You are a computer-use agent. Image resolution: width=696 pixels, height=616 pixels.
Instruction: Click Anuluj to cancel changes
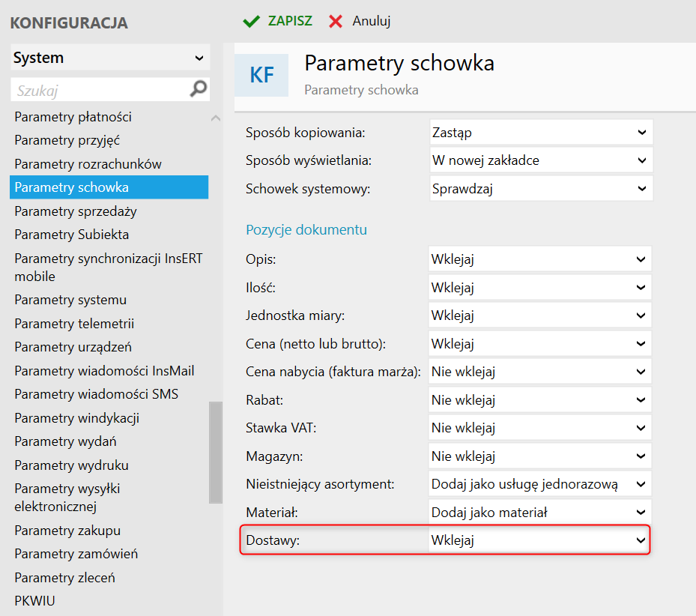coord(372,21)
